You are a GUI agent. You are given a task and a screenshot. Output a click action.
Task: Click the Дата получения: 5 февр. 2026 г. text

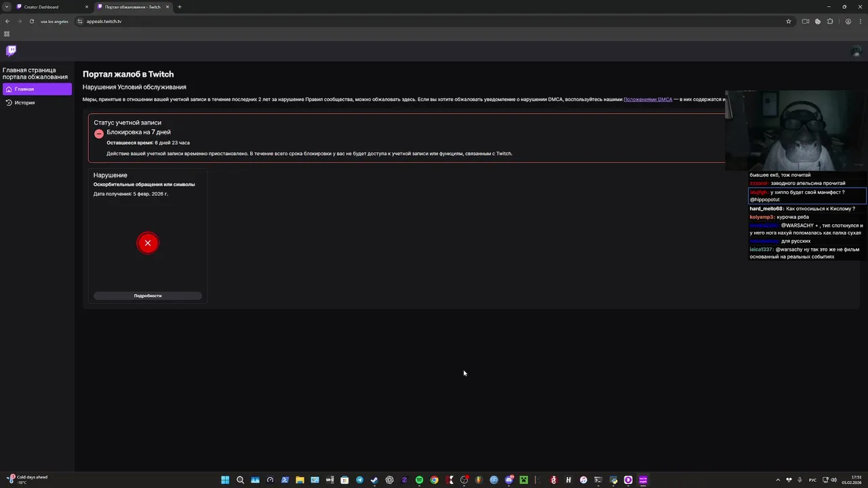coord(131,194)
